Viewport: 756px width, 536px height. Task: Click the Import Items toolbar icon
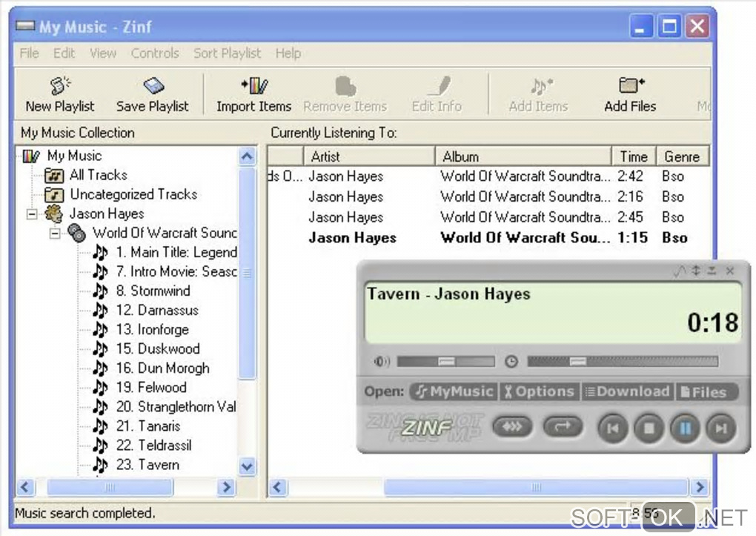[254, 86]
